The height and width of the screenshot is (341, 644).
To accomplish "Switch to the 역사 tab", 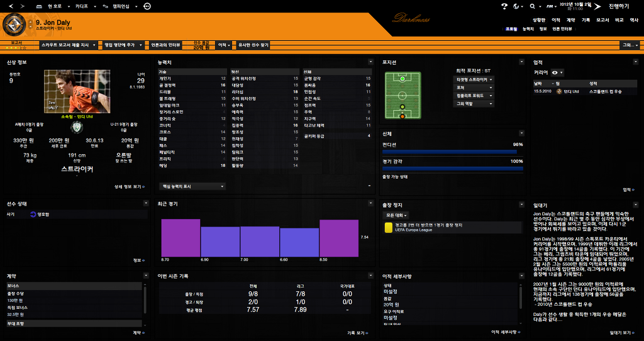I will [x=634, y=20].
